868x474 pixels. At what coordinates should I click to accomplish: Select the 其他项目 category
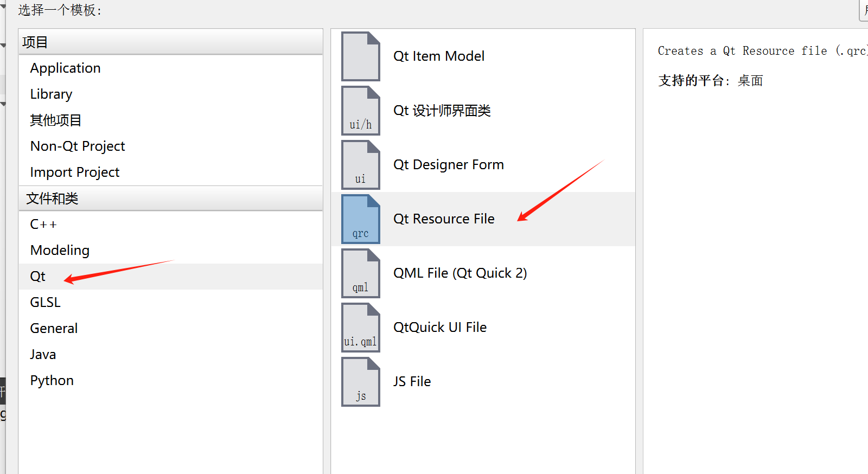pyautogui.click(x=171, y=120)
